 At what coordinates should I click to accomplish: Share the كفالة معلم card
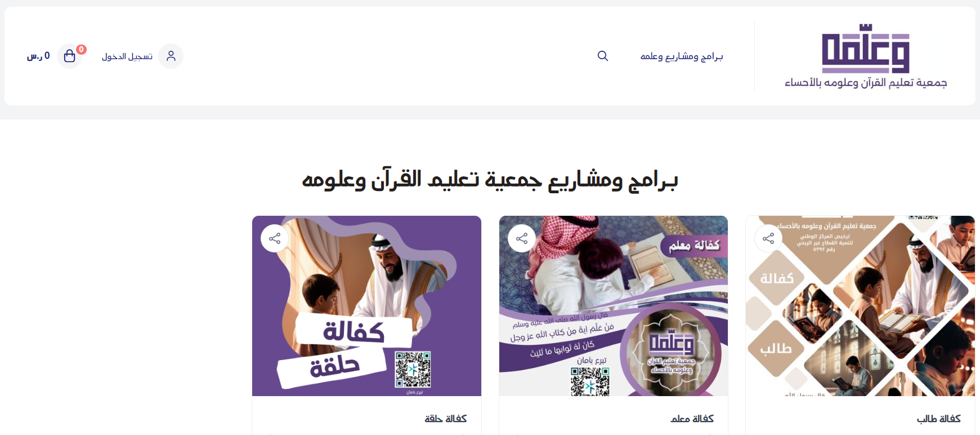point(522,238)
